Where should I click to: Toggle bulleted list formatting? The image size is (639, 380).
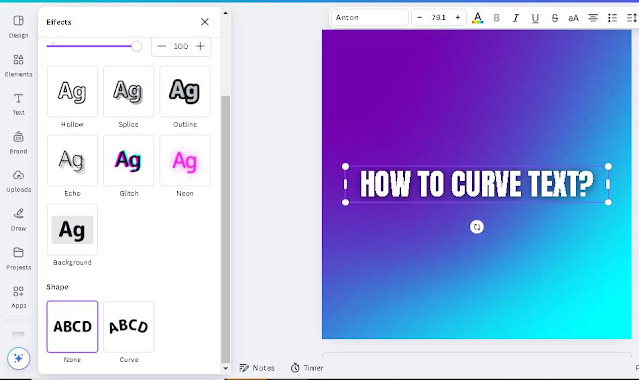(x=612, y=18)
